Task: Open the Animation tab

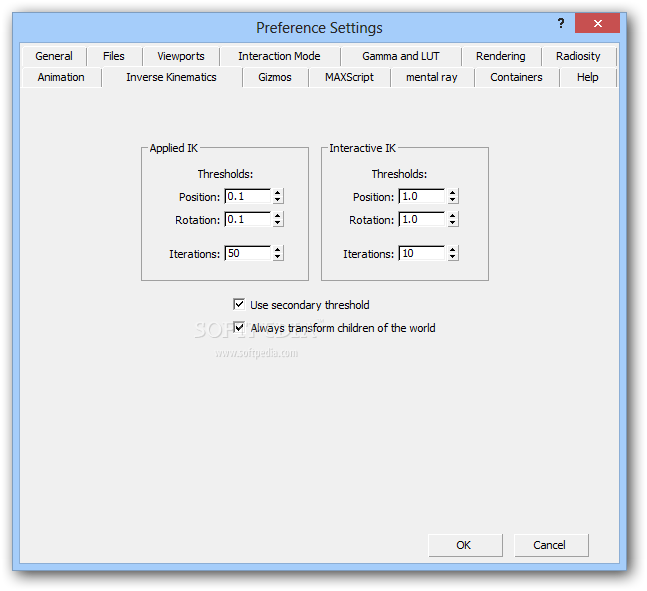Action: (x=61, y=77)
